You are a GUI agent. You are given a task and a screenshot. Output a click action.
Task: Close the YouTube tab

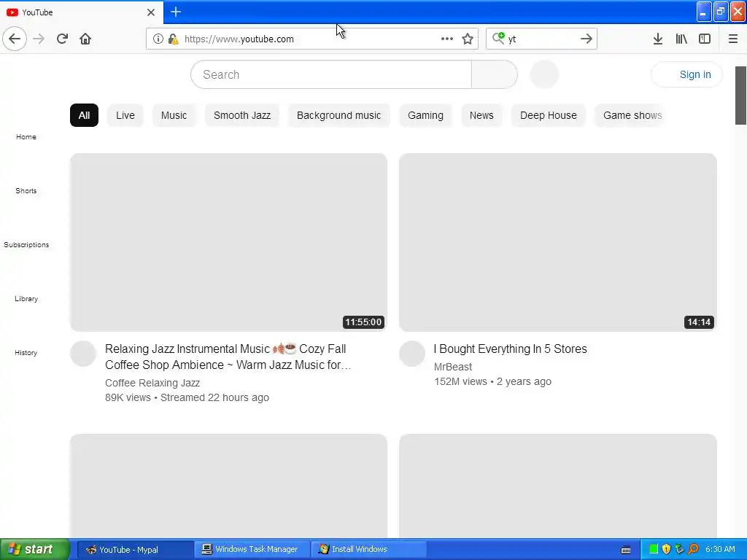(150, 12)
